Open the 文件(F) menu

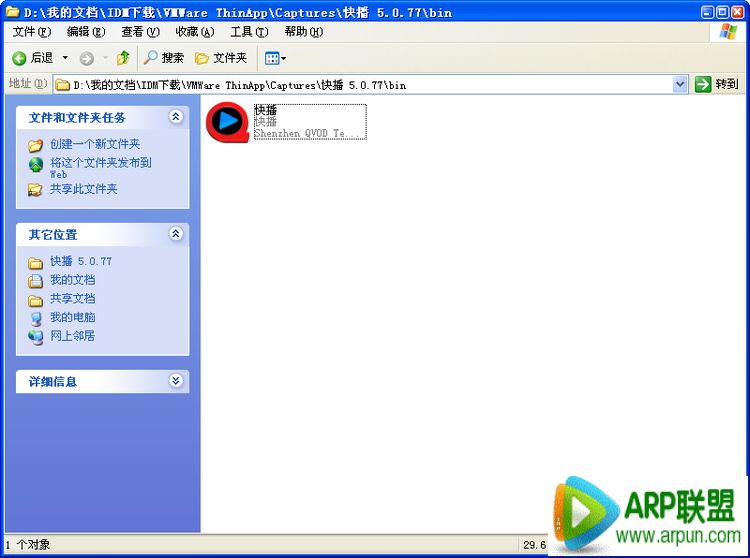[32, 32]
